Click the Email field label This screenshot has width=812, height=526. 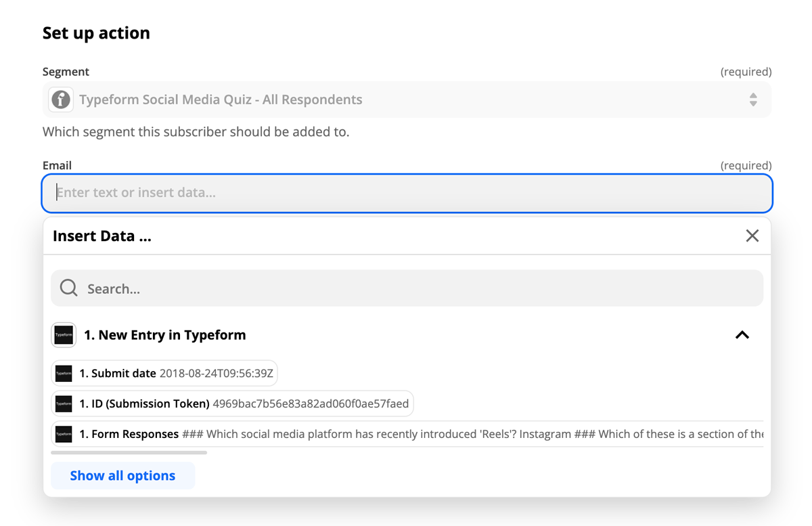click(57, 165)
